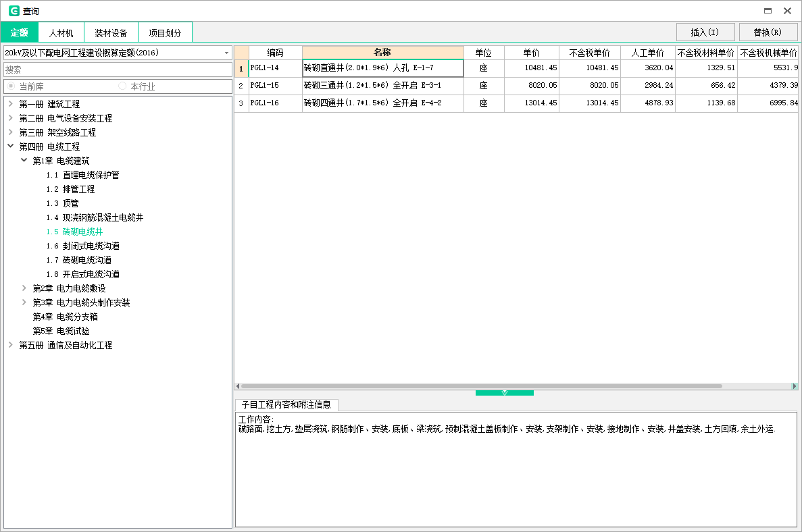Select tree item 1.2 排管工程
The height and width of the screenshot is (532, 802).
70,189
